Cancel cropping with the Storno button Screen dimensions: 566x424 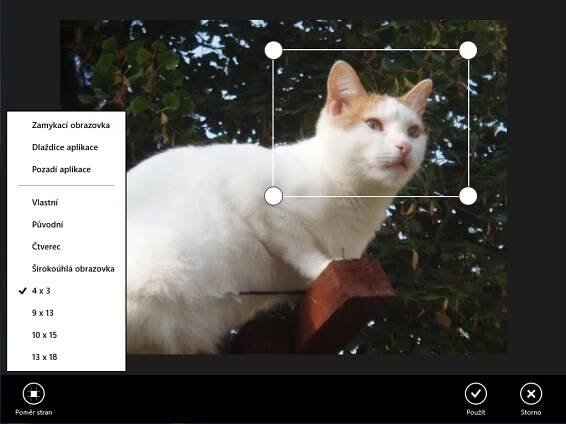[531, 399]
